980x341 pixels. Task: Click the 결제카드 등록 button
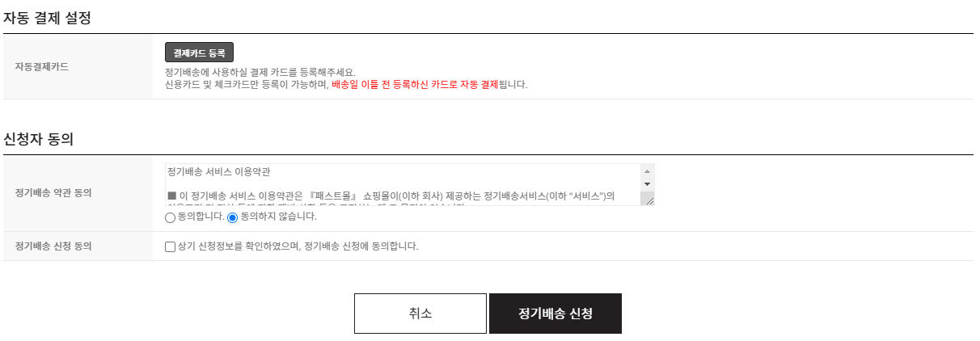pyautogui.click(x=199, y=53)
